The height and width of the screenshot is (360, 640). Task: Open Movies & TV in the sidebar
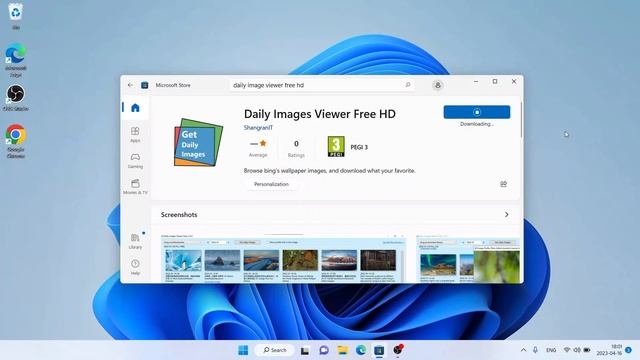click(x=135, y=187)
